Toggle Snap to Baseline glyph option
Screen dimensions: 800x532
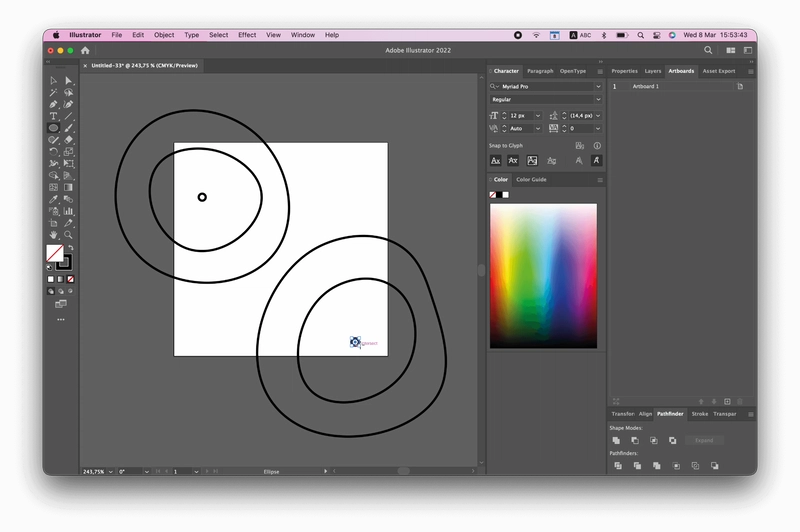(495, 161)
